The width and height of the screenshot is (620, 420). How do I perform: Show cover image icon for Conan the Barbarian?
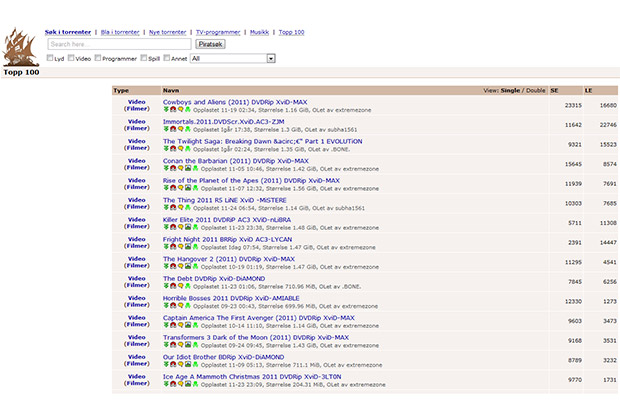[188, 168]
